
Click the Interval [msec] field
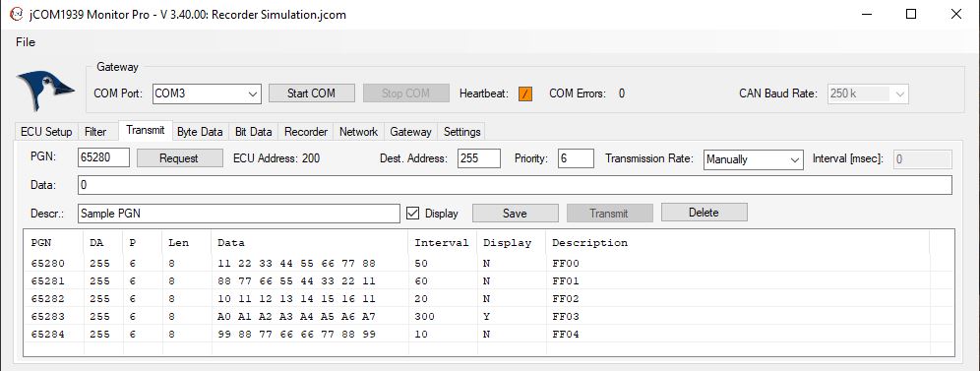[x=923, y=159]
